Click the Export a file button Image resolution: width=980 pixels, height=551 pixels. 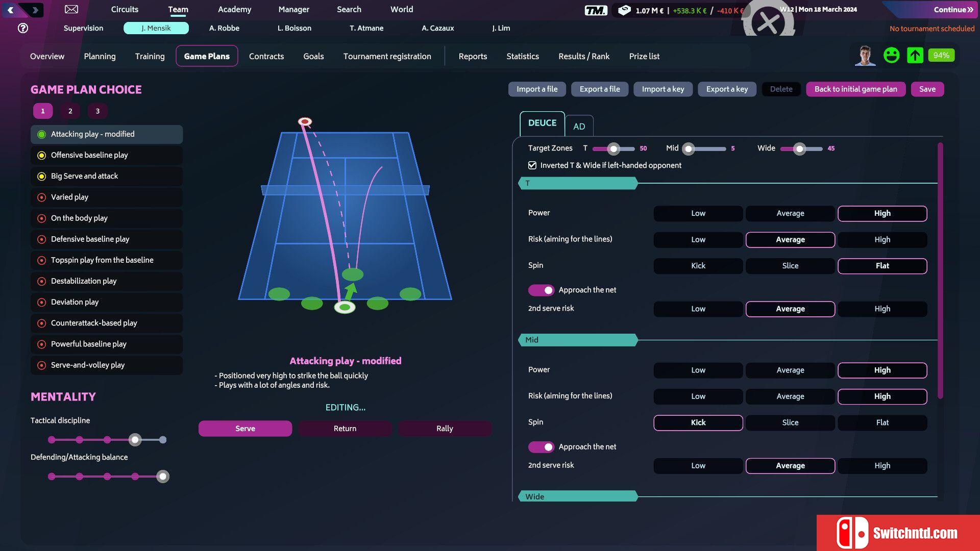[600, 89]
